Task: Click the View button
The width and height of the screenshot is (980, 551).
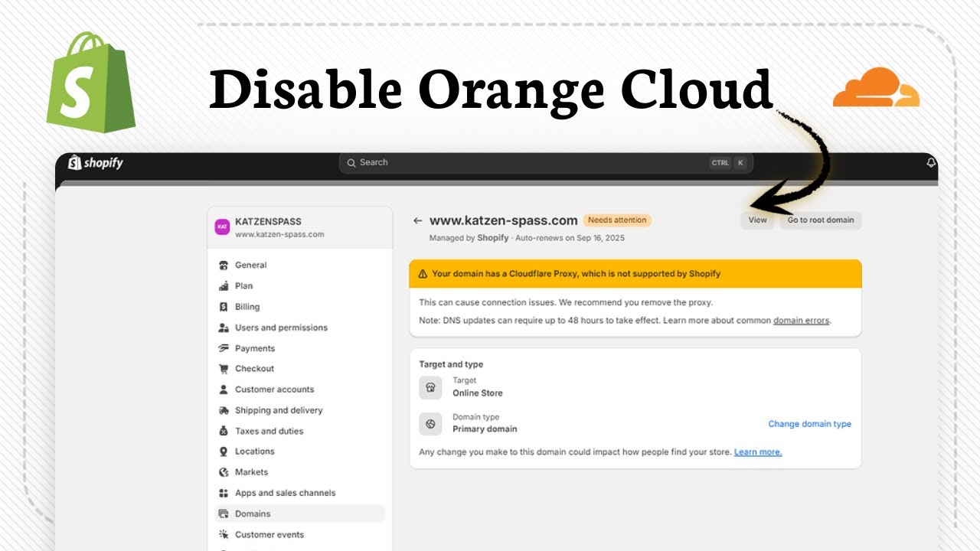Action: point(757,220)
